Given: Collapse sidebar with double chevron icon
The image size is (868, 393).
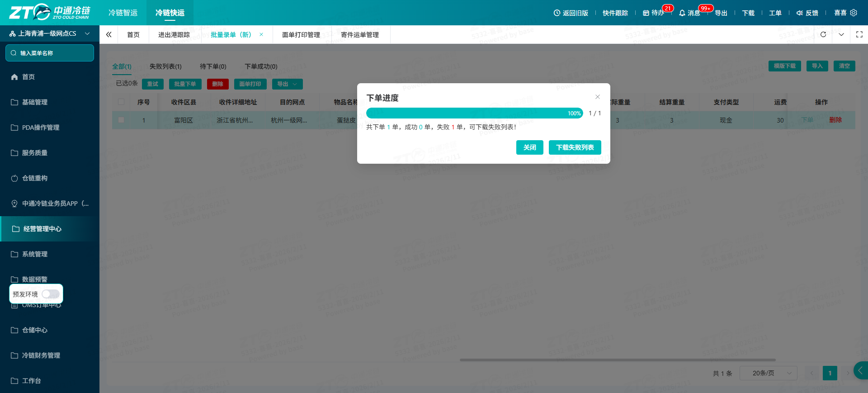Looking at the screenshot, I should point(108,34).
